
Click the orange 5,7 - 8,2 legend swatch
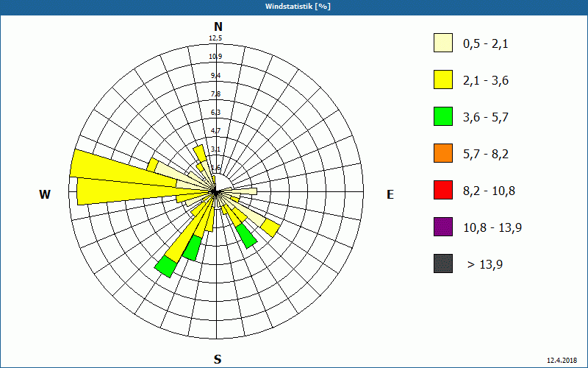443,153
